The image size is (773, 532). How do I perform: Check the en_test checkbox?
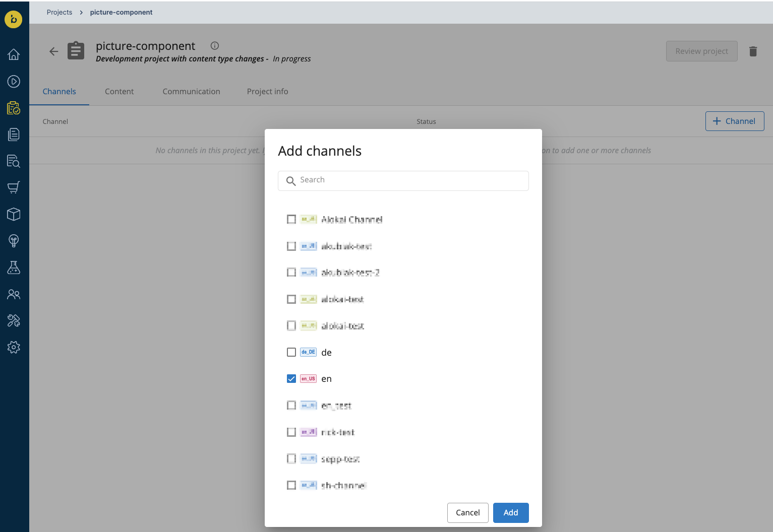(291, 406)
